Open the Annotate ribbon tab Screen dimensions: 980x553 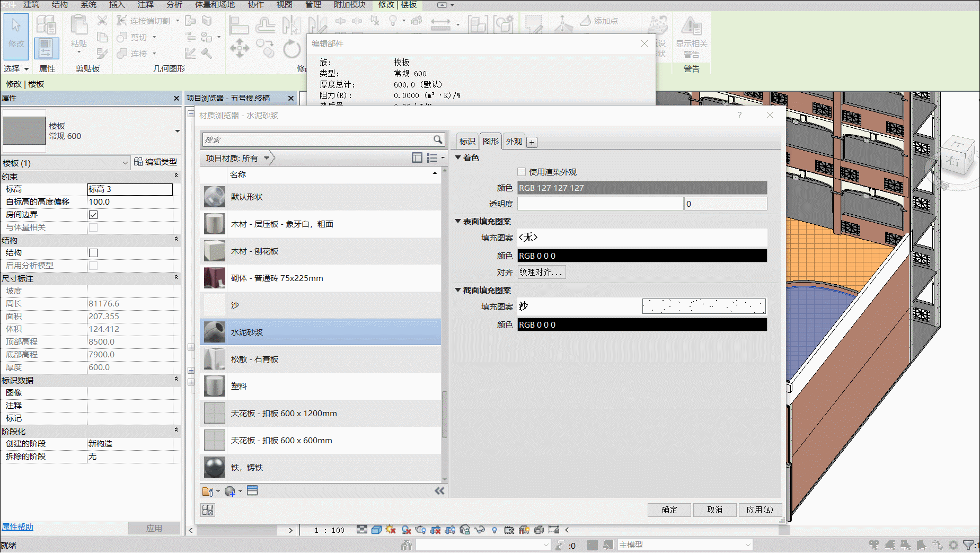146,5
